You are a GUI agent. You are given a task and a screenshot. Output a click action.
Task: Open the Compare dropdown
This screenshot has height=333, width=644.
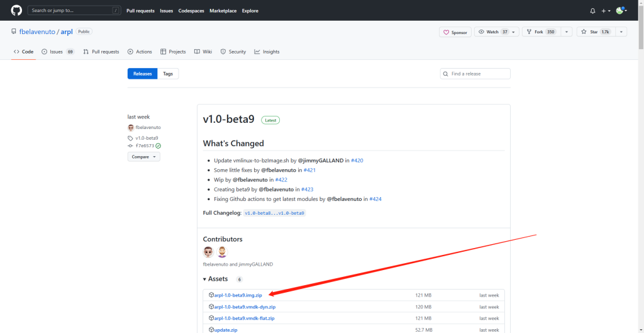pos(144,157)
